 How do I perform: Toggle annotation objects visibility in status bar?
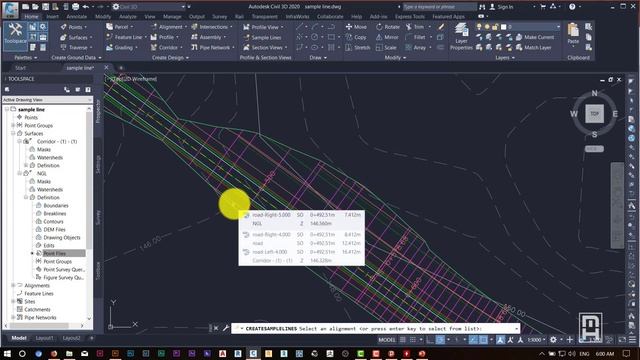click(500, 340)
